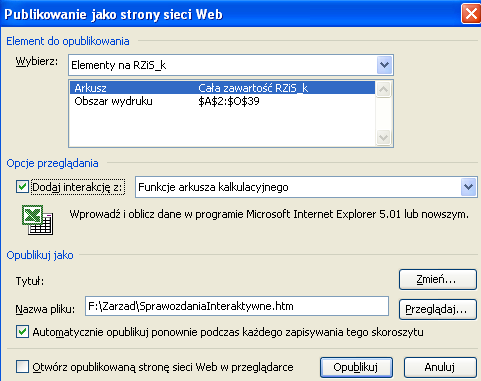Open the Wybierz dropdown arrow
This screenshot has width=481, height=381.
384,65
